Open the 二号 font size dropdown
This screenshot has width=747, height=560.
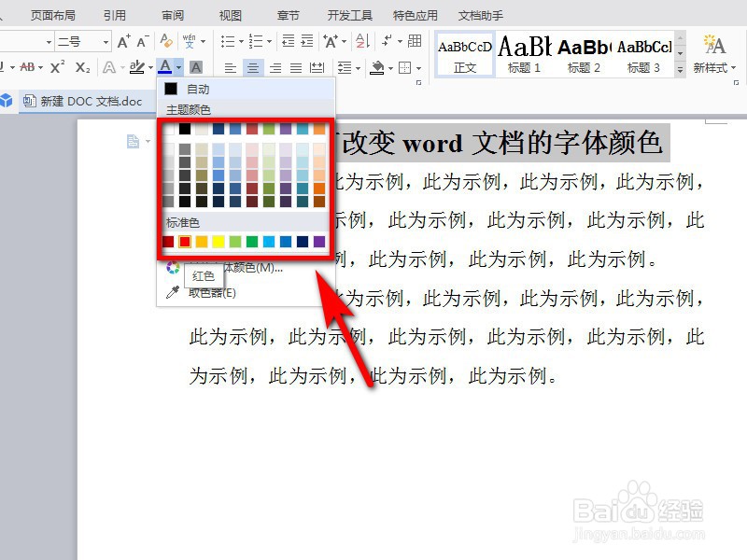[x=106, y=40]
